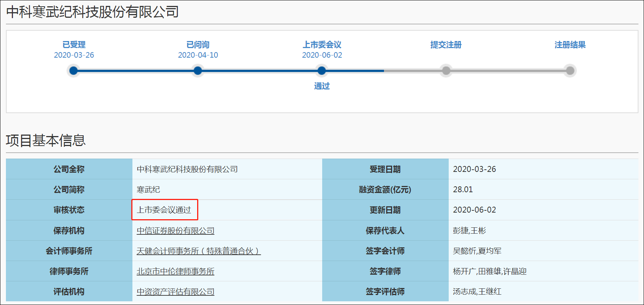This screenshot has height=305, width=644.
Task: Click the highlighted 上市委会议通过 status cell
Action: point(164,210)
